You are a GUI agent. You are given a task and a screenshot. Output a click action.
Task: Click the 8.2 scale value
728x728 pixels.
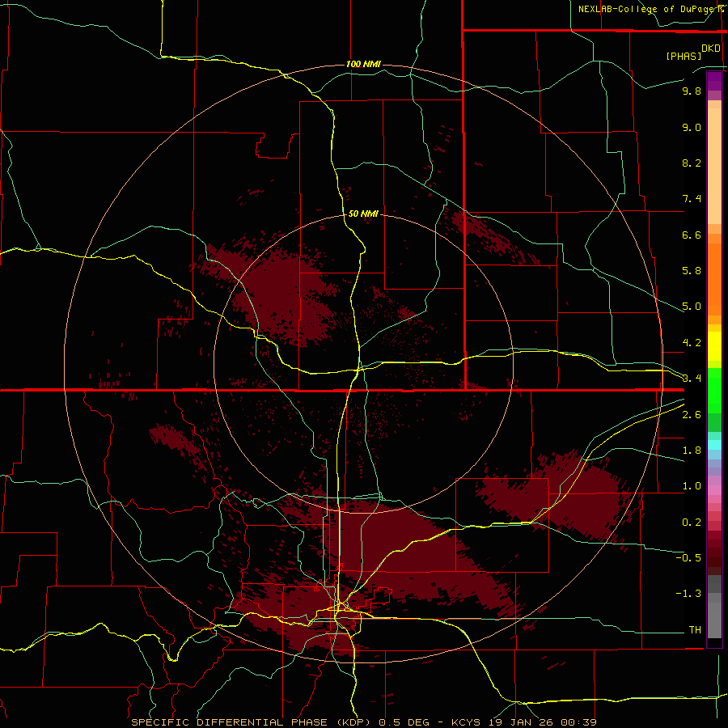[692, 163]
